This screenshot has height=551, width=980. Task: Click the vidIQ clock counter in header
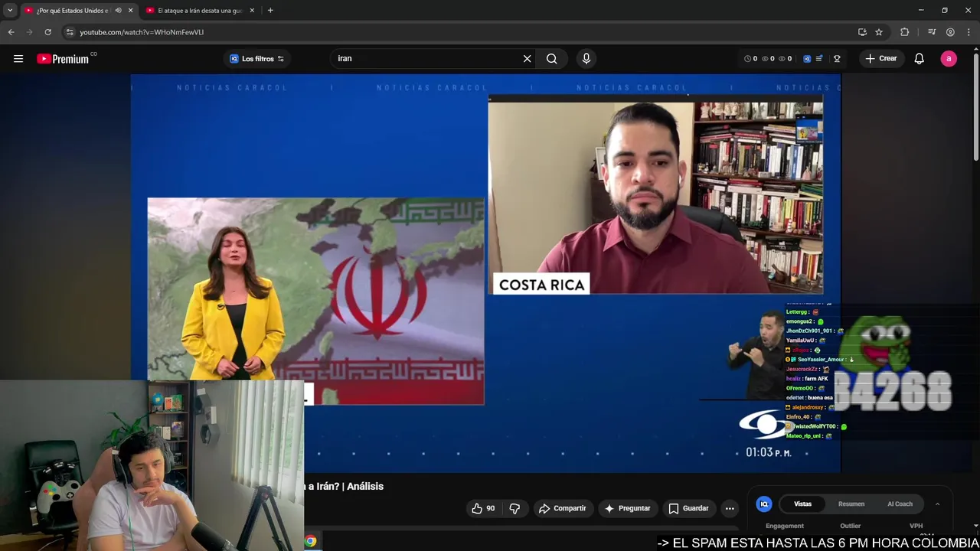(x=751, y=59)
